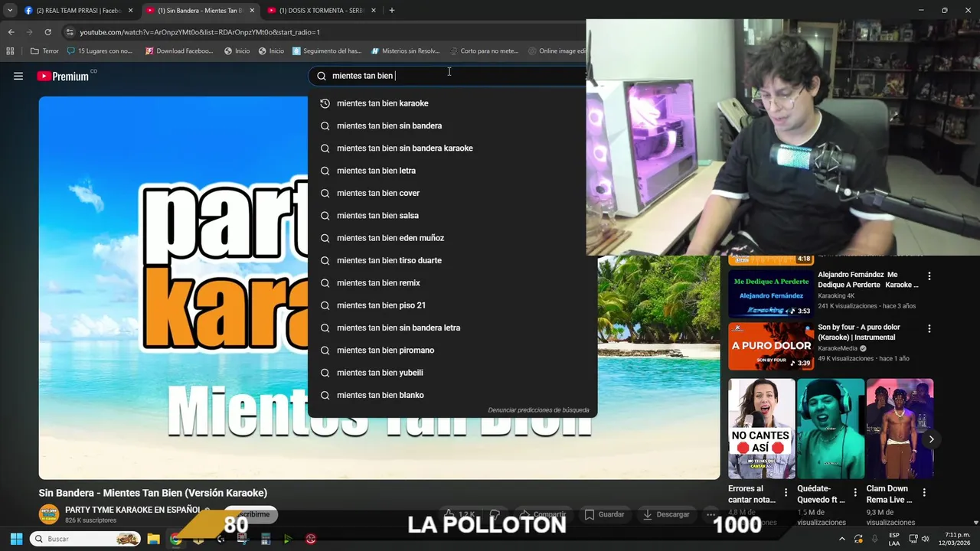This screenshot has width=980, height=551.
Task: Open the ESP LAA language indicator
Action: (894, 539)
